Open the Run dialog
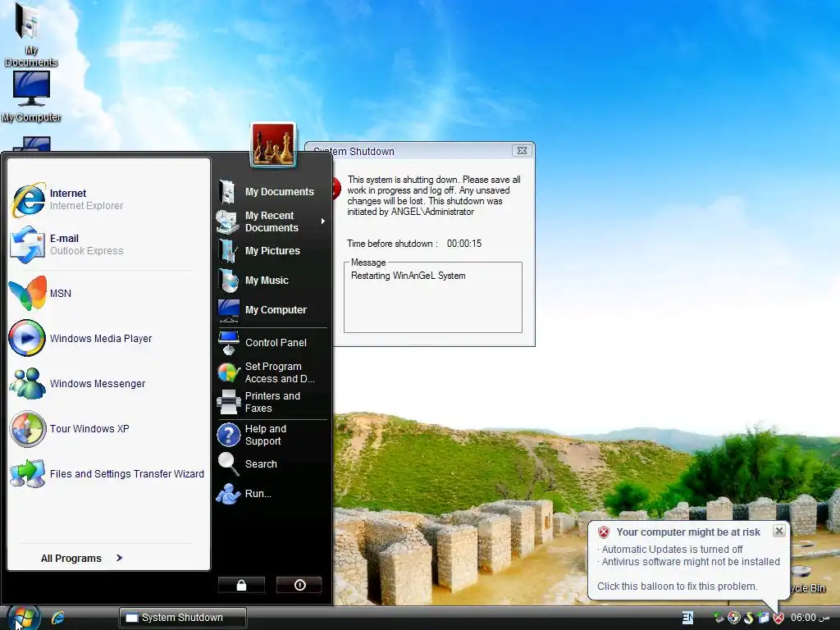 [272, 493]
